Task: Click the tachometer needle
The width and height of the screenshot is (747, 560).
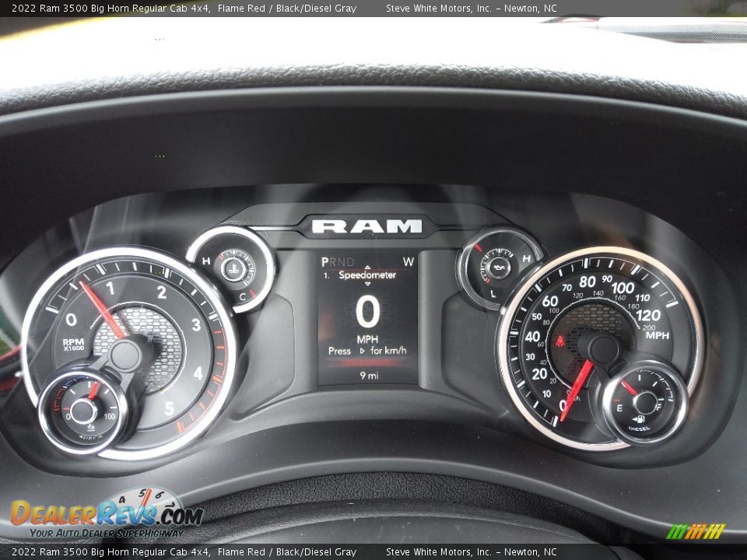Action: pyautogui.click(x=101, y=309)
